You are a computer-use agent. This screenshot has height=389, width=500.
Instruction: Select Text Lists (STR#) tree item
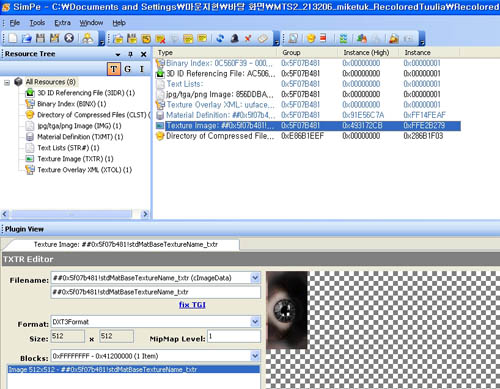click(68, 148)
